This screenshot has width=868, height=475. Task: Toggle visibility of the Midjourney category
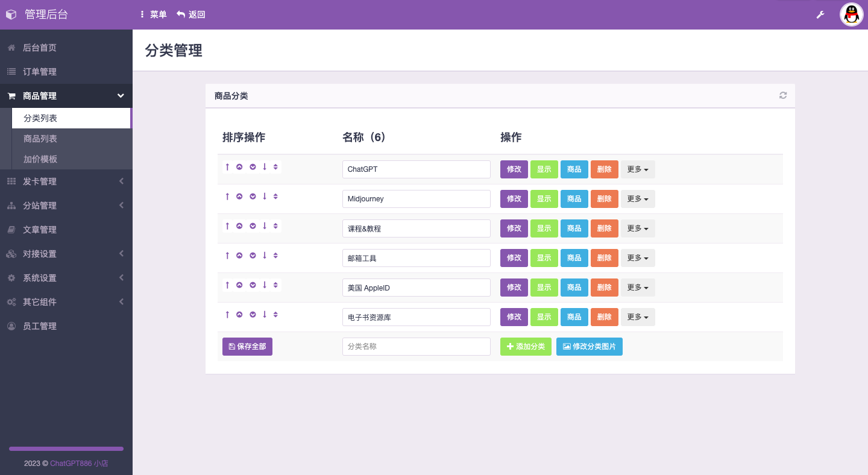pyautogui.click(x=544, y=199)
